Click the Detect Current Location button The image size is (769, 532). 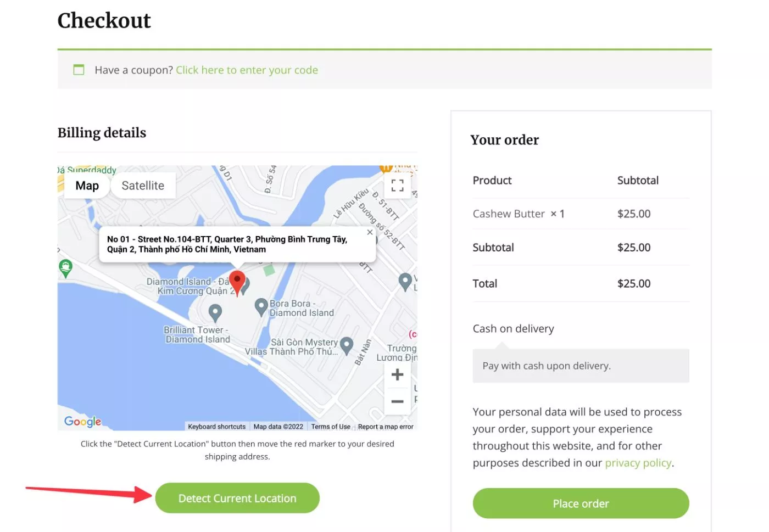(237, 498)
